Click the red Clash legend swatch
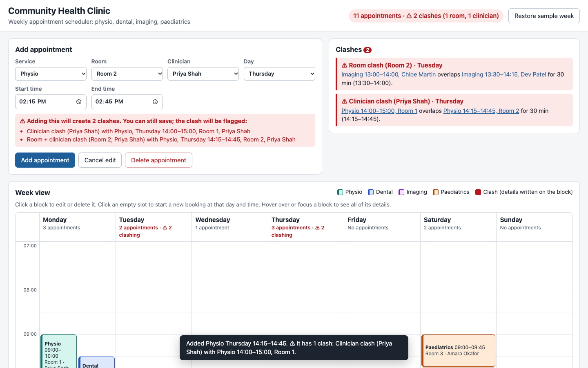 point(478,192)
